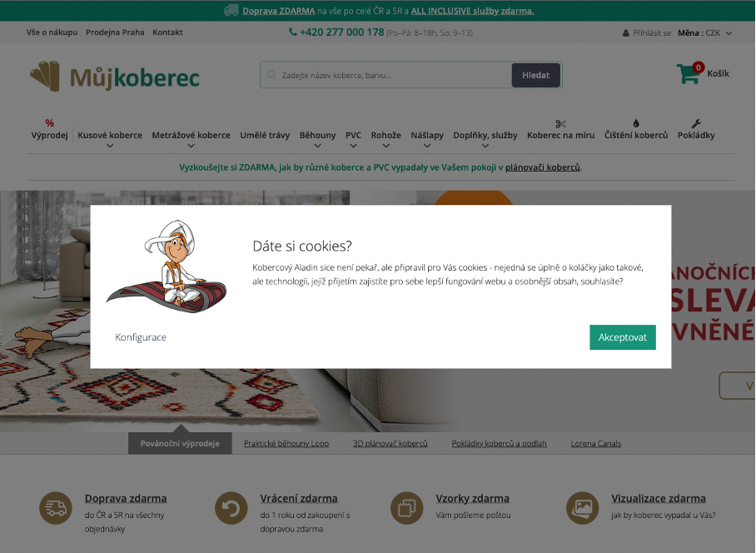
Task: Click the delivery truck icon in top banner
Action: coord(231,11)
